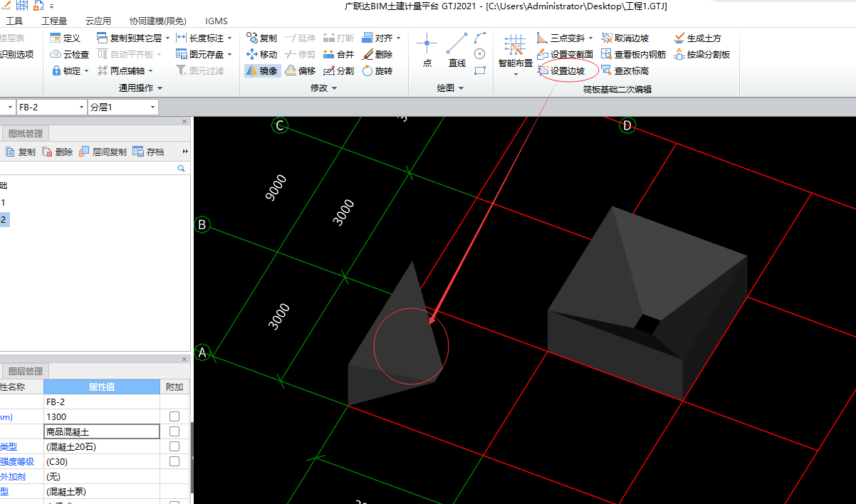Close the properties panel

(x=184, y=359)
